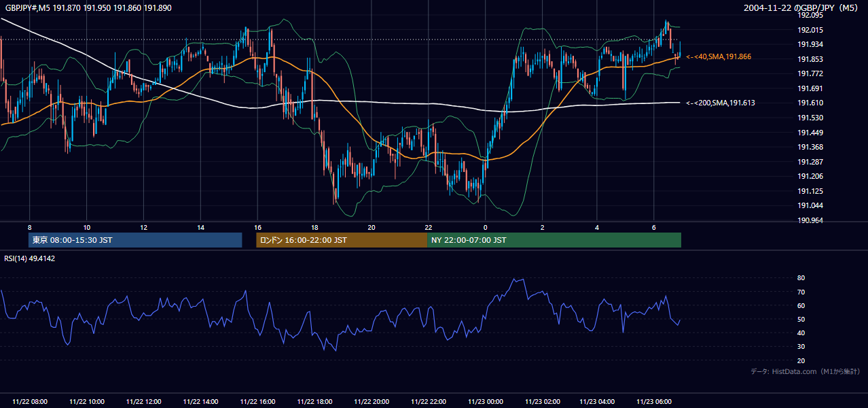Click the bottom time label 11/23 06:00
The height and width of the screenshot is (408, 868).
(x=654, y=402)
